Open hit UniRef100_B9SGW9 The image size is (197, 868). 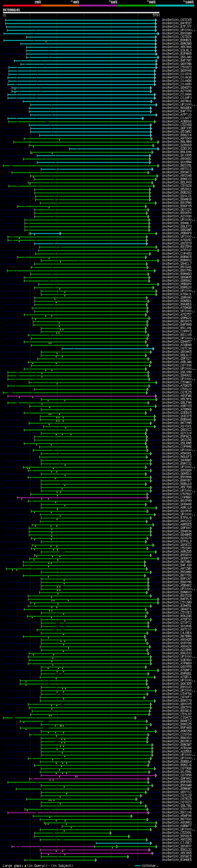coord(177,33)
